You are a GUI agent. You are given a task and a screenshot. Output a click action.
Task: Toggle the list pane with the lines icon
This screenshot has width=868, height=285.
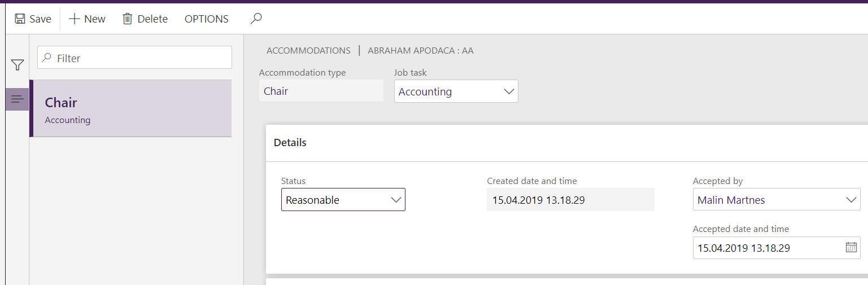[18, 99]
